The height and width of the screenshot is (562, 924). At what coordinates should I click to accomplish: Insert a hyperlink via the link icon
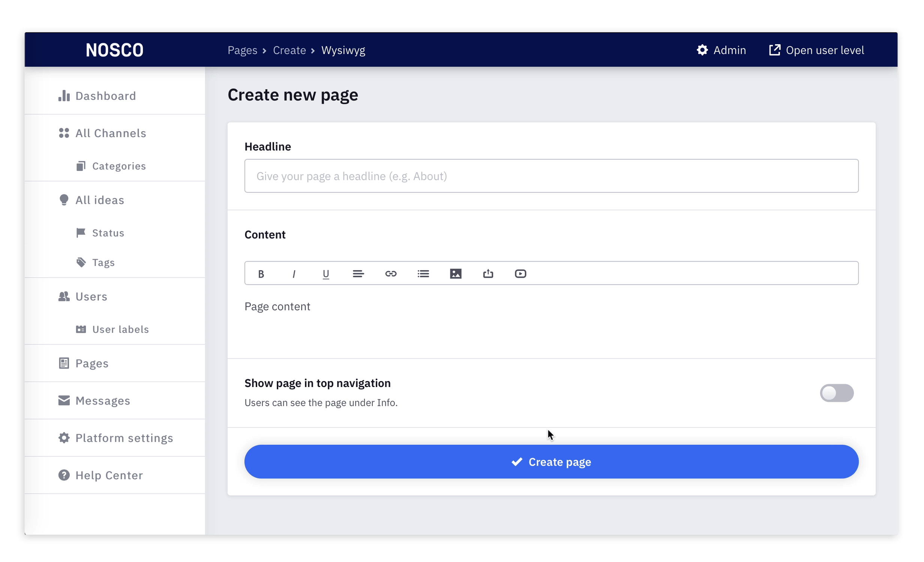(391, 274)
